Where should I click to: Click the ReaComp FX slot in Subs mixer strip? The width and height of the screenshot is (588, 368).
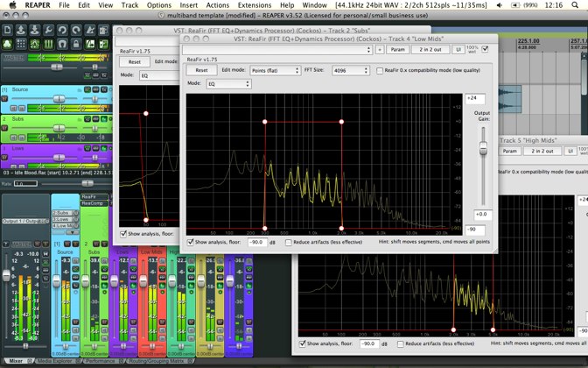pyautogui.click(x=94, y=203)
